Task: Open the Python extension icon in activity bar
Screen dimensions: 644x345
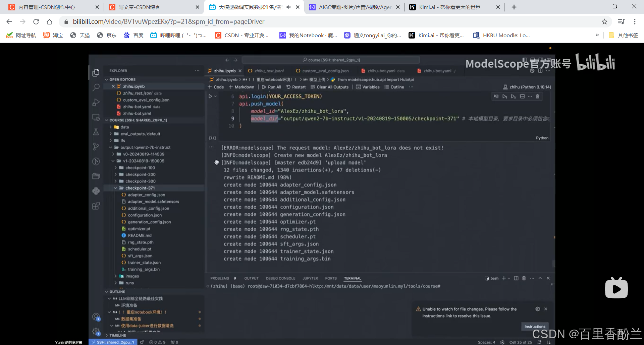Action: 96,191
